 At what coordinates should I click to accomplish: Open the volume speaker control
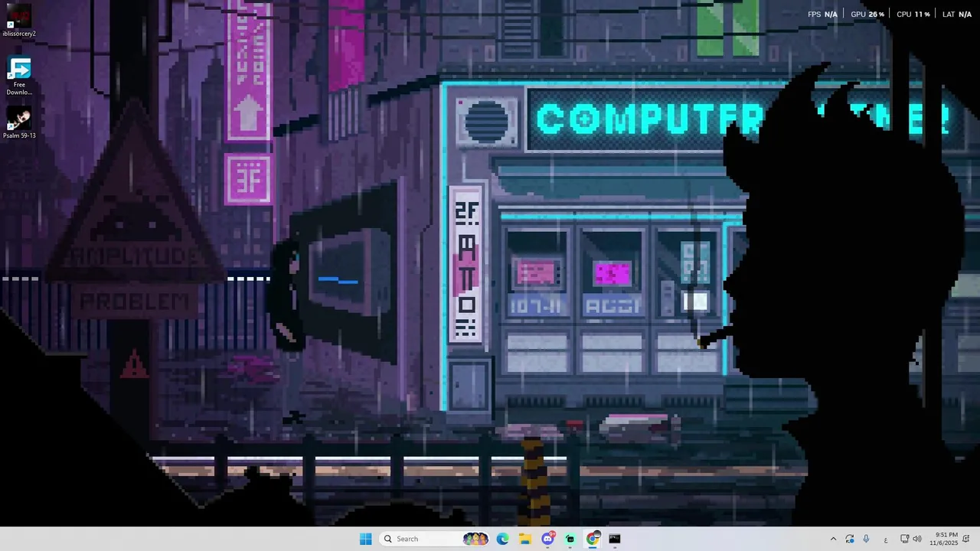(917, 539)
